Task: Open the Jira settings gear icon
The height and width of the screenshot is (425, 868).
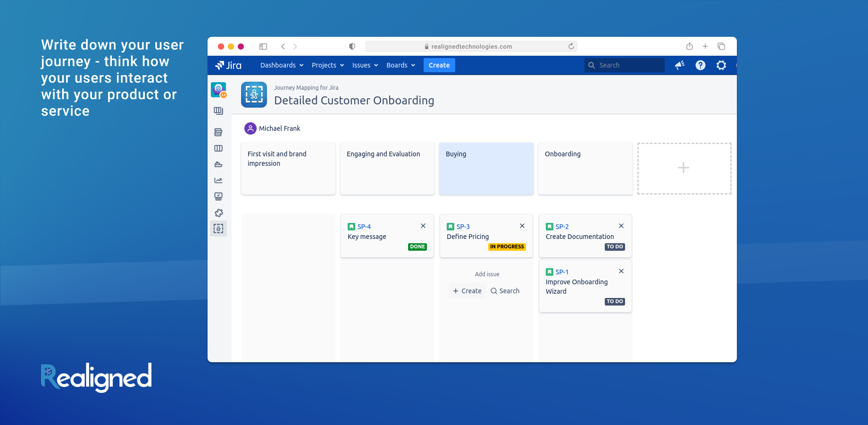Action: tap(721, 65)
